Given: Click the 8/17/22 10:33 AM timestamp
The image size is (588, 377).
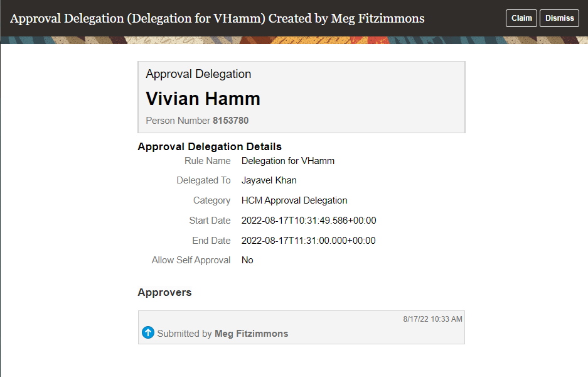Looking at the screenshot, I should click(432, 319).
